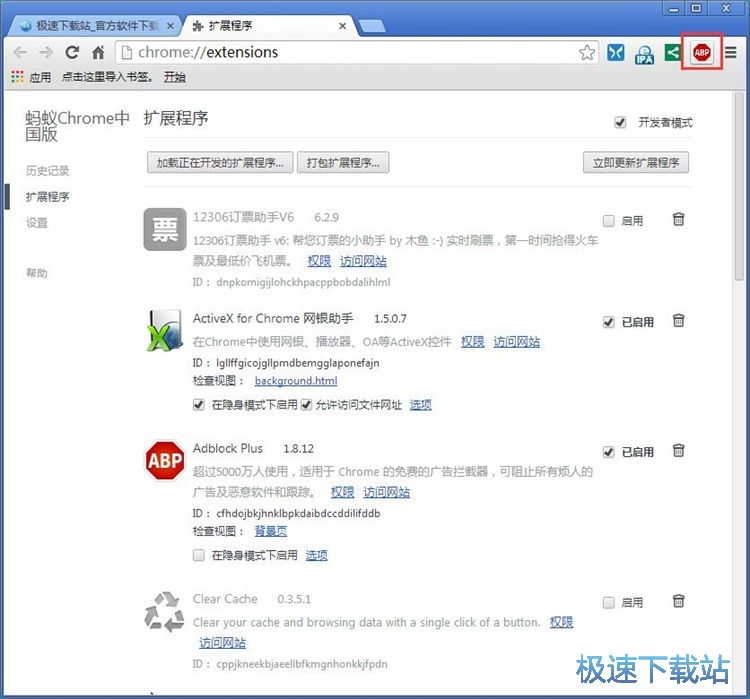This screenshot has height=699, width=750.
Task: Enable the 12306订票助手V6 extension
Action: (608, 221)
